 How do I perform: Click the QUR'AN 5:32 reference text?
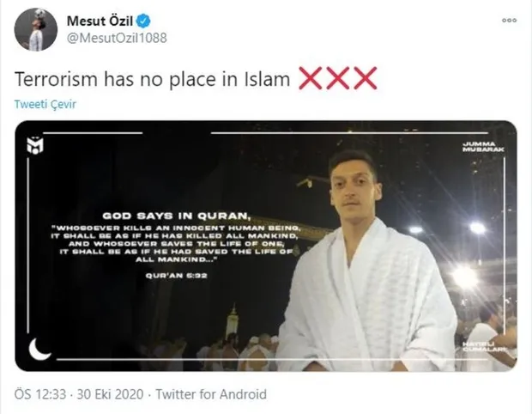coord(177,276)
